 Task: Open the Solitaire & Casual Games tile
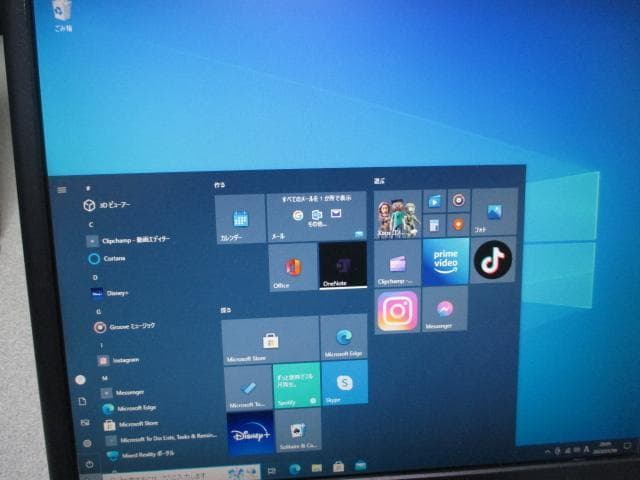click(298, 430)
